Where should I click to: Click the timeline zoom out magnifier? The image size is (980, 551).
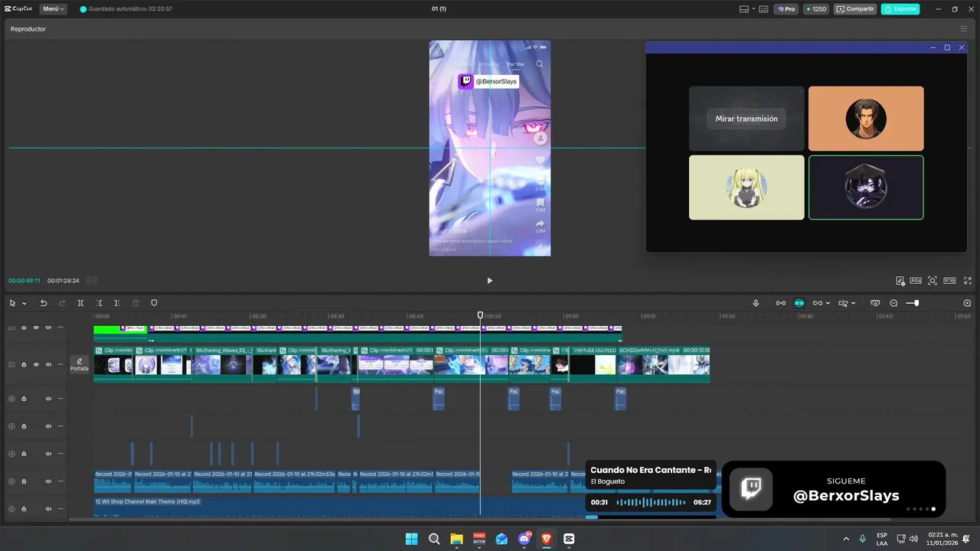(x=893, y=303)
